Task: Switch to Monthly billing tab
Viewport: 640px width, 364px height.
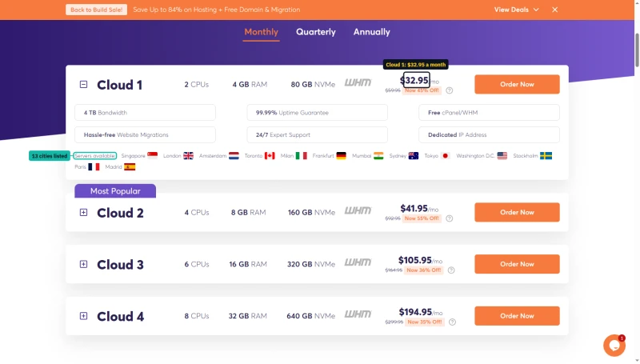Action: pos(262,32)
